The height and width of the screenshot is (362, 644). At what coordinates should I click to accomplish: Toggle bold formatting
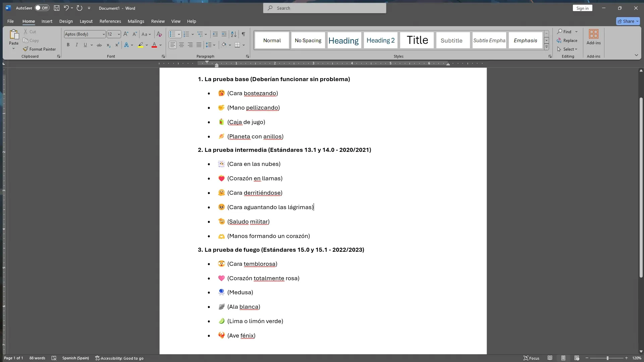(x=68, y=45)
